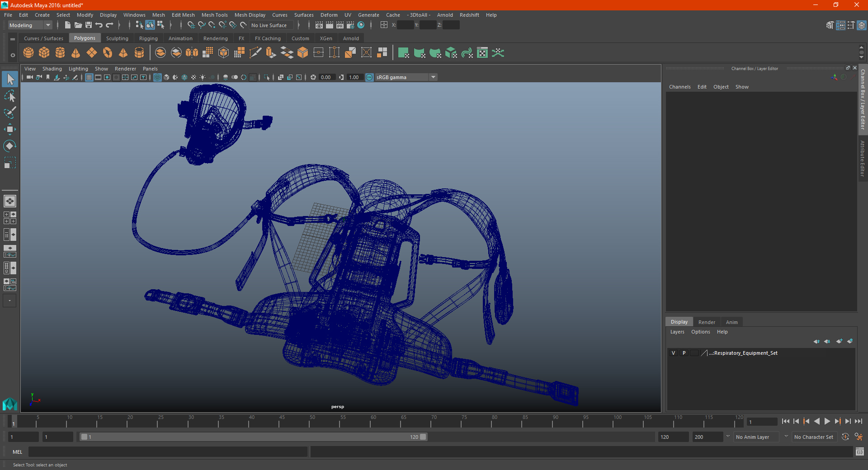
Task: Open Options menu in Layer Editor
Action: pyautogui.click(x=700, y=332)
